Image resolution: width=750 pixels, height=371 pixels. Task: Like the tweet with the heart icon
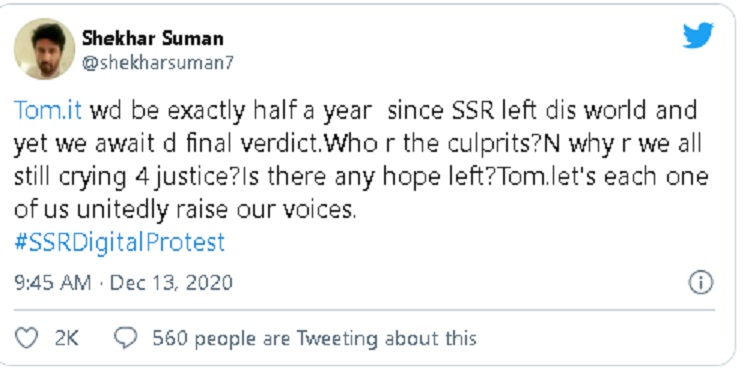tap(26, 338)
